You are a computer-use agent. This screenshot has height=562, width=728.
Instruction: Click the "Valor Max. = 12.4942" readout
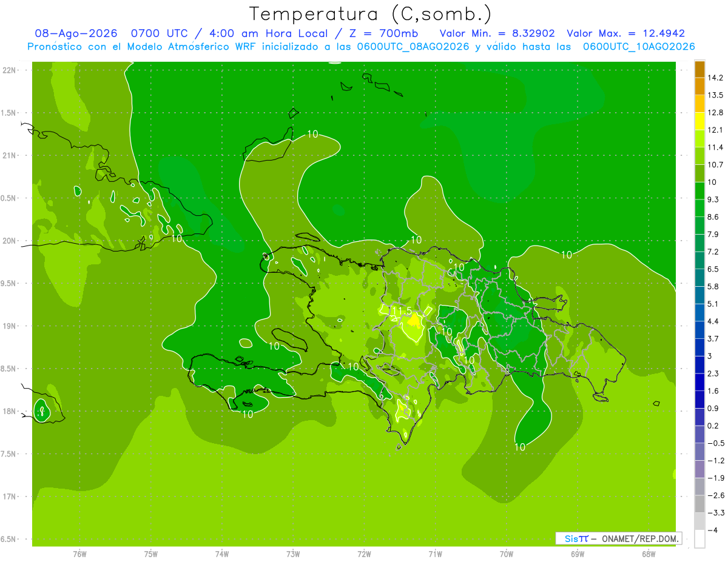click(625, 33)
